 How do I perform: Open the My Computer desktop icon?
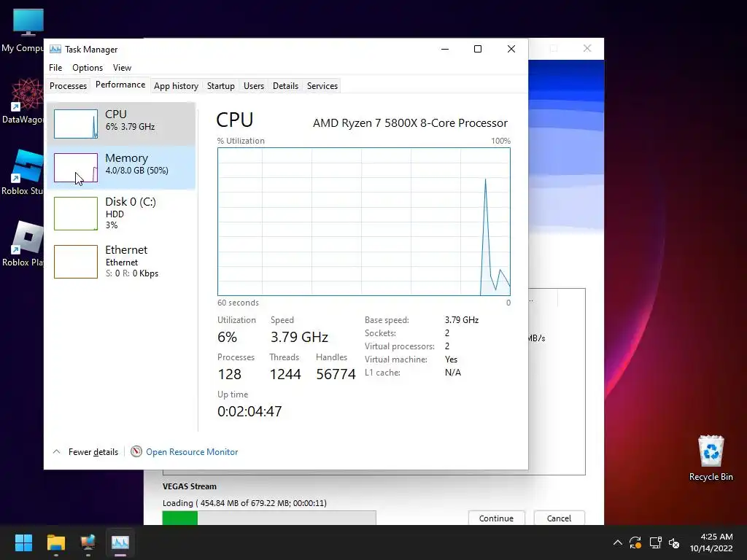pos(24,29)
